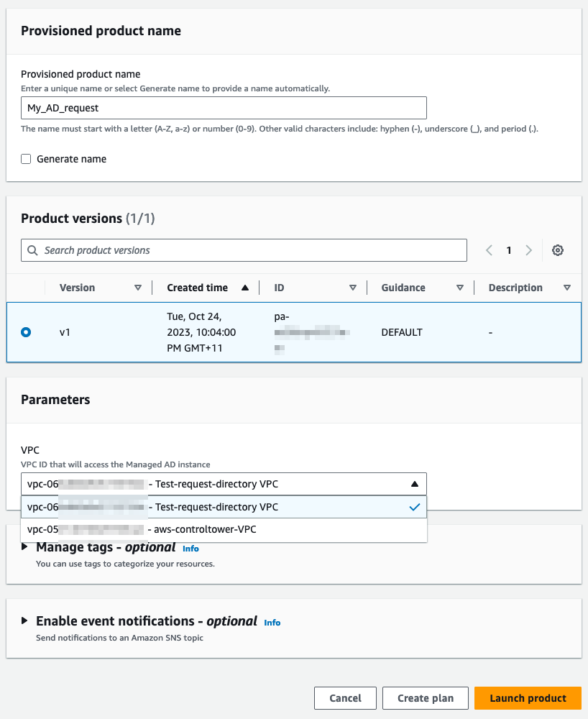The image size is (588, 719).
Task: Open the Version column filter icon
Action: click(x=139, y=287)
